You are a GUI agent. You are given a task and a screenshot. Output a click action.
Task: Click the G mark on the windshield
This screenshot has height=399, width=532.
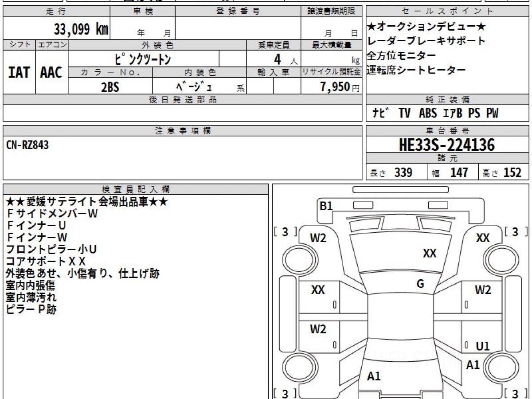click(x=420, y=285)
